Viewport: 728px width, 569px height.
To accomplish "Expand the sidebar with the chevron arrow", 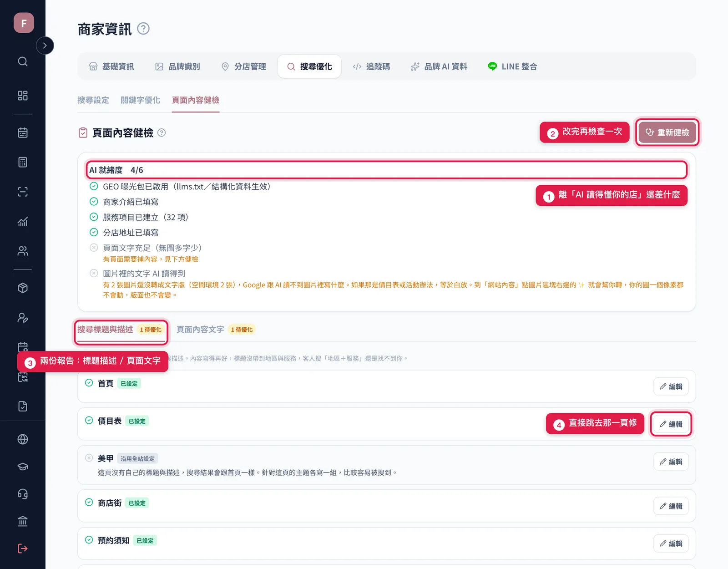I will (x=45, y=46).
